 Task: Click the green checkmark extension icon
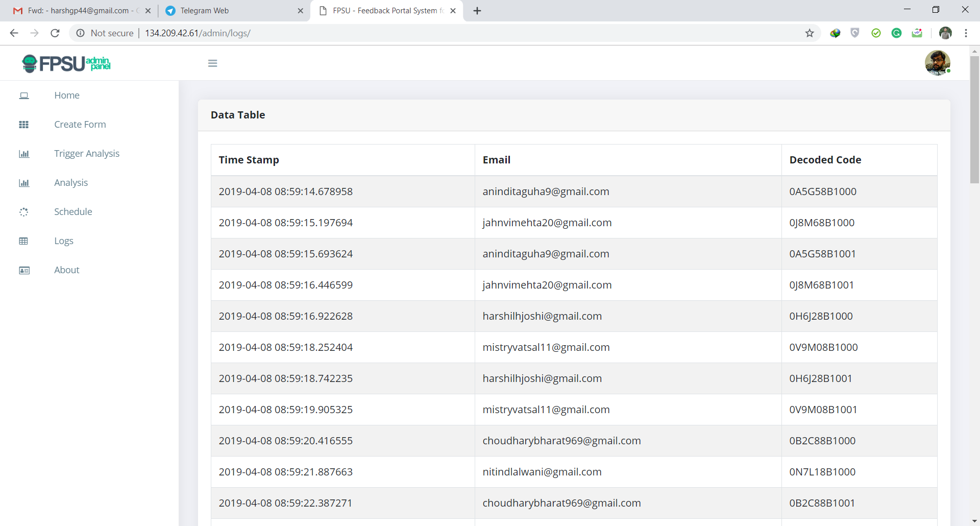(x=876, y=33)
